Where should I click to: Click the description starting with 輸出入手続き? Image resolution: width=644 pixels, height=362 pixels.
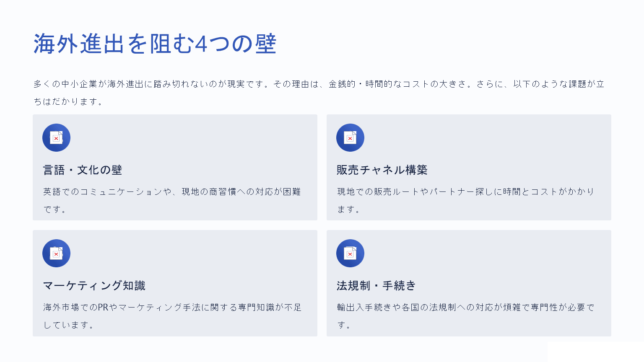[x=465, y=308]
